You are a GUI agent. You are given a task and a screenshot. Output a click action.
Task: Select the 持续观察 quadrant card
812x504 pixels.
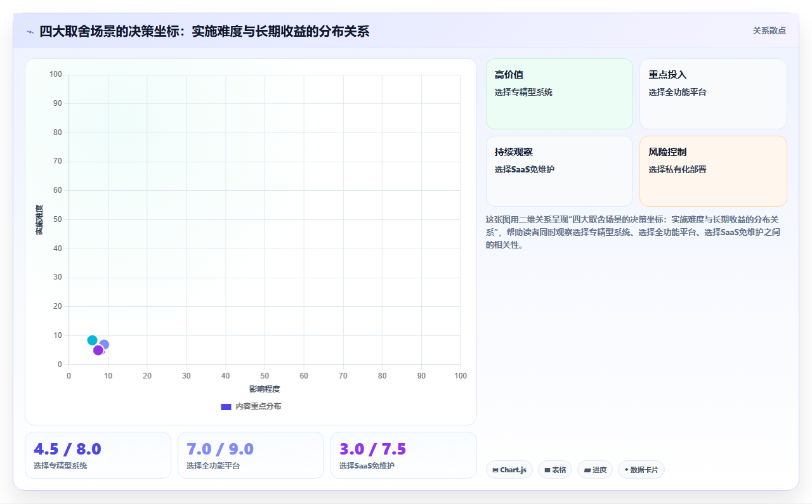coord(560,171)
